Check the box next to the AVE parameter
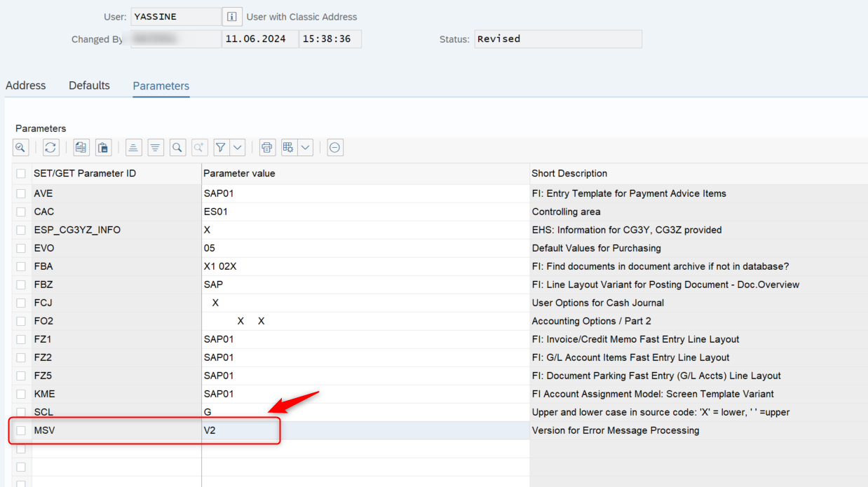Viewport: 868px width, 487px height. pyautogui.click(x=20, y=193)
